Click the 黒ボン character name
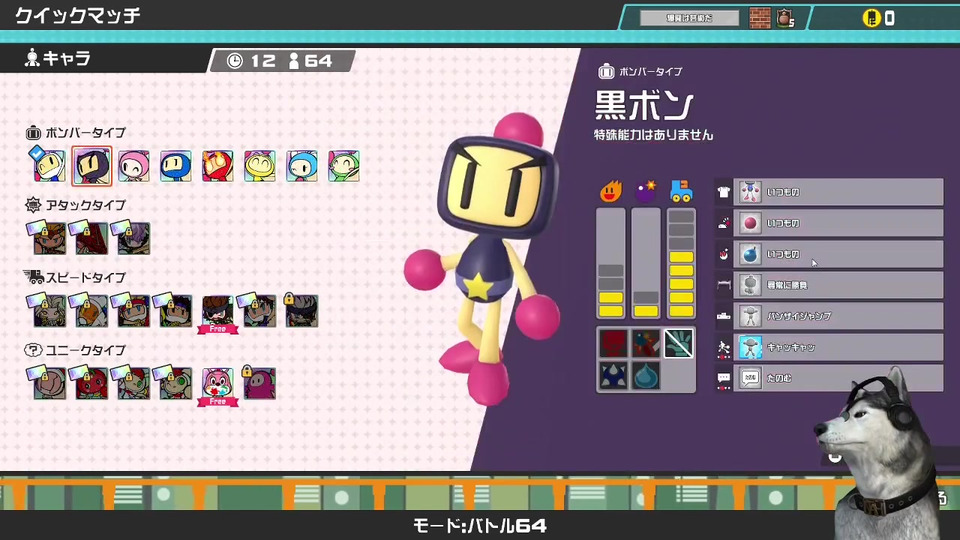Screen dimensions: 960x540 click(x=644, y=106)
